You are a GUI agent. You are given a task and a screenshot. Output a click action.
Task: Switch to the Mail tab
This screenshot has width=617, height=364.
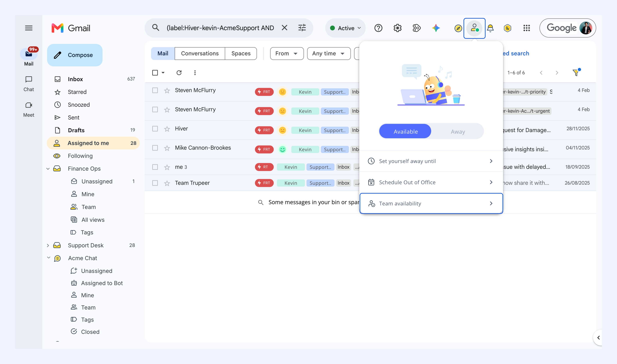(x=163, y=54)
